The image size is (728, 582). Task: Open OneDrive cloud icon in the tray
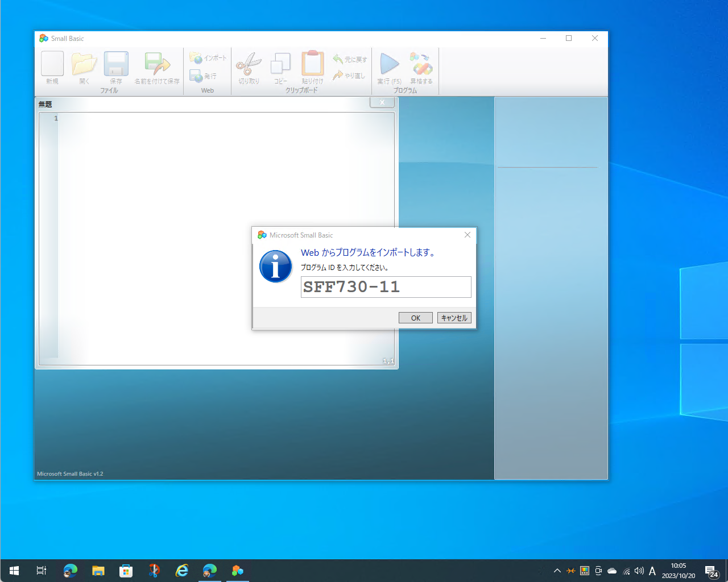(612, 571)
